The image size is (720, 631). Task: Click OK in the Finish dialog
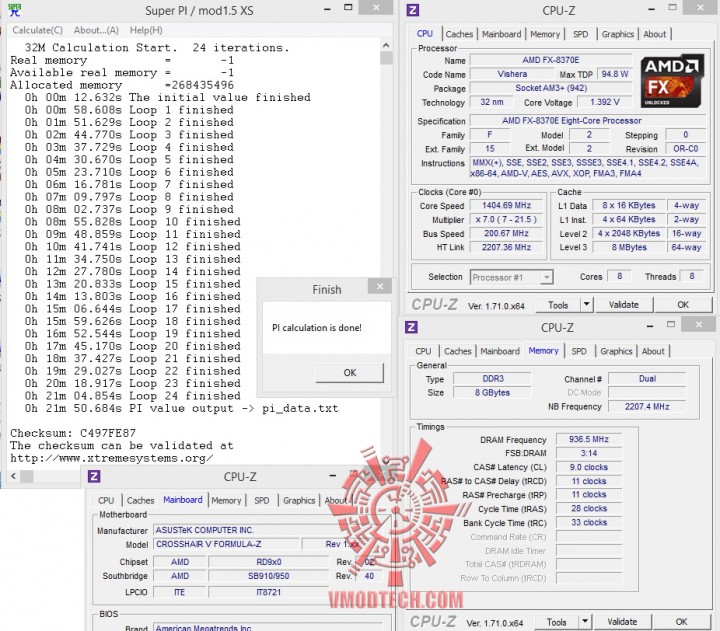pyautogui.click(x=349, y=372)
